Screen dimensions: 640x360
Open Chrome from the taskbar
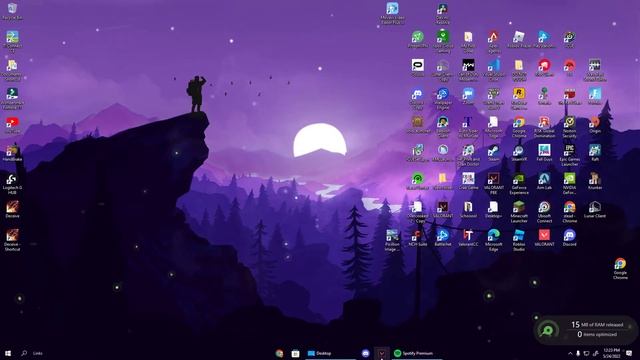pyautogui.click(x=279, y=353)
